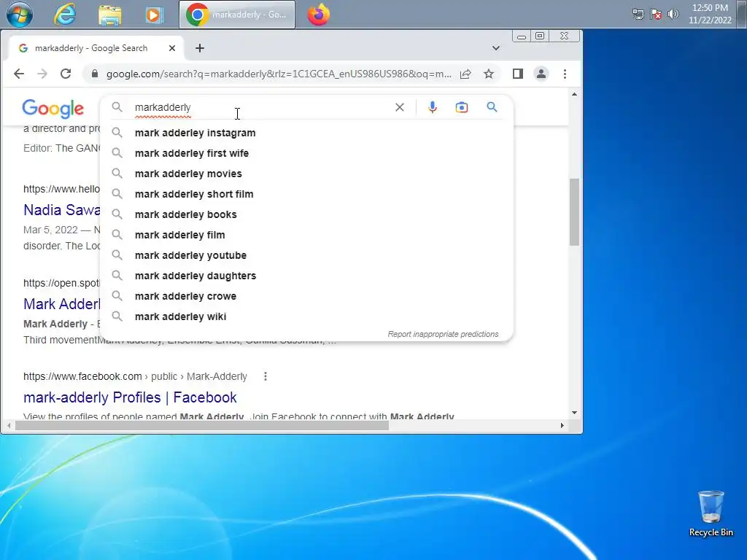The width and height of the screenshot is (747, 560).
Task: Click the scroll-up arrow of the page
Action: [x=575, y=94]
